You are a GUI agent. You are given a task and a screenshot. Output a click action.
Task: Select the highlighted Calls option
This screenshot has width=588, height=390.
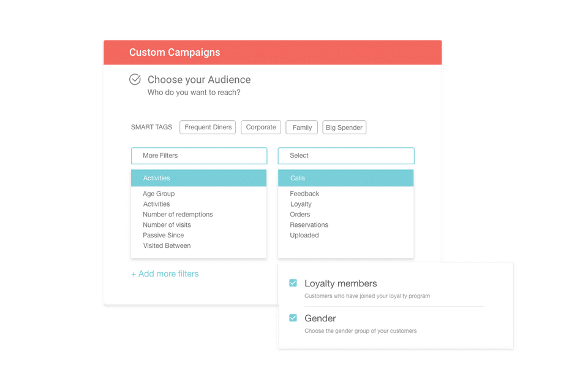[345, 178]
